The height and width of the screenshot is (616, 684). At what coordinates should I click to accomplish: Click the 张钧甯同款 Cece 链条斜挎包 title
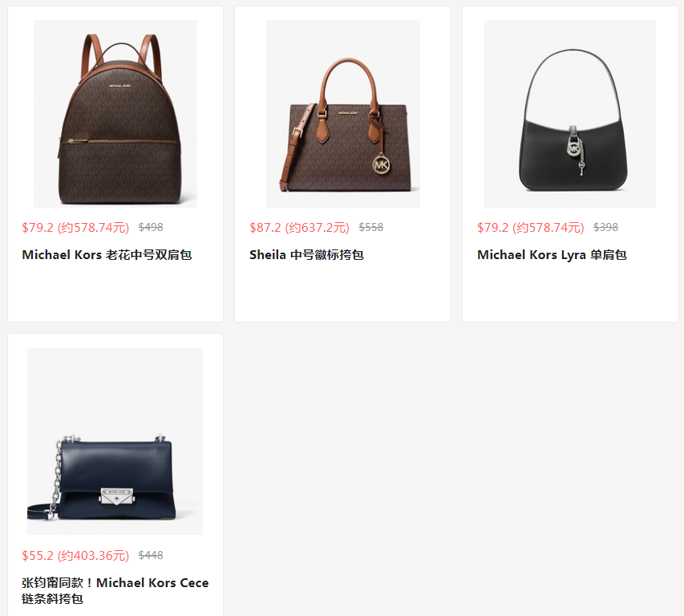115,590
